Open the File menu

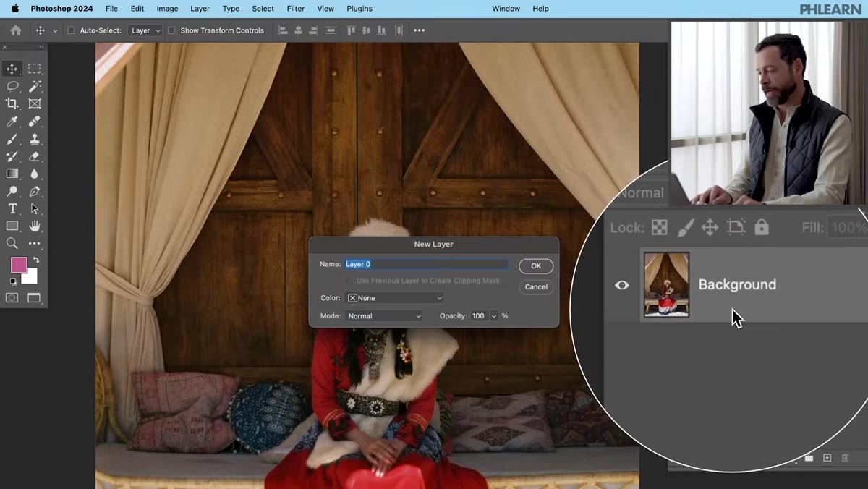coord(111,9)
